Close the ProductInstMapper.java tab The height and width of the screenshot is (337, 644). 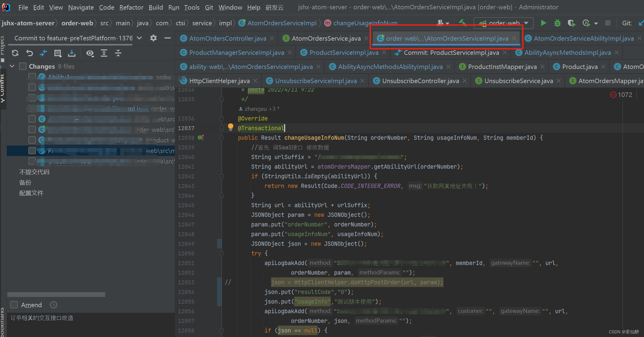click(x=542, y=67)
